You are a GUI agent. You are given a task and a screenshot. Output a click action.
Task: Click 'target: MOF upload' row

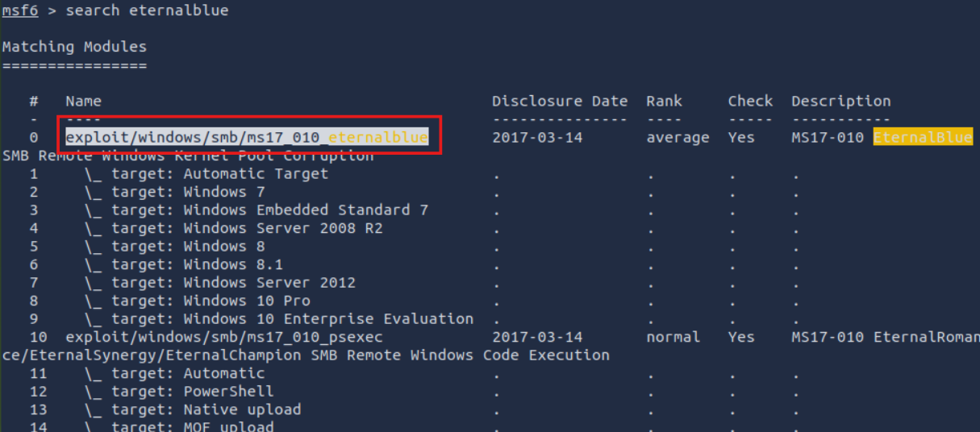point(193,426)
